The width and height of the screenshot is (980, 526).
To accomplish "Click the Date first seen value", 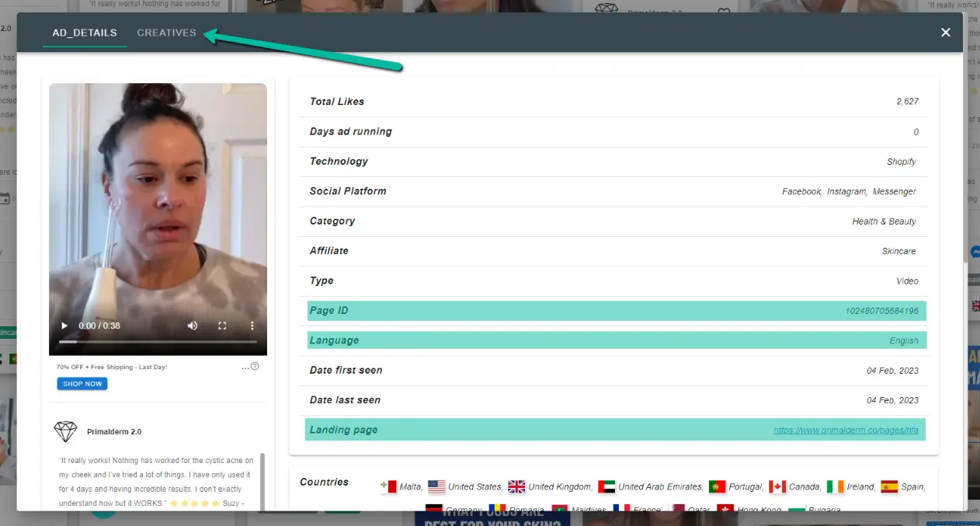I will (x=893, y=371).
